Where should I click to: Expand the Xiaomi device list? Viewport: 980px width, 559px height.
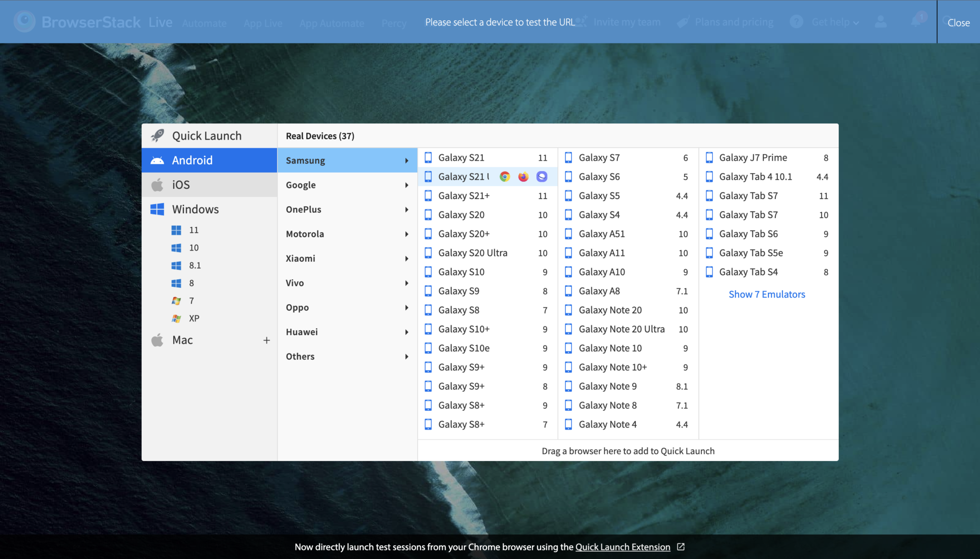[300, 258]
